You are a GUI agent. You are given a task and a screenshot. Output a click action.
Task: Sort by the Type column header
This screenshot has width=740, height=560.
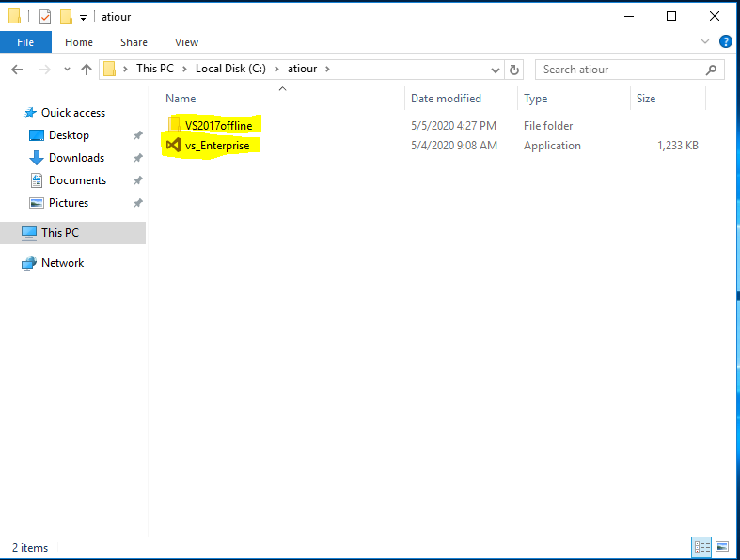[535, 99]
